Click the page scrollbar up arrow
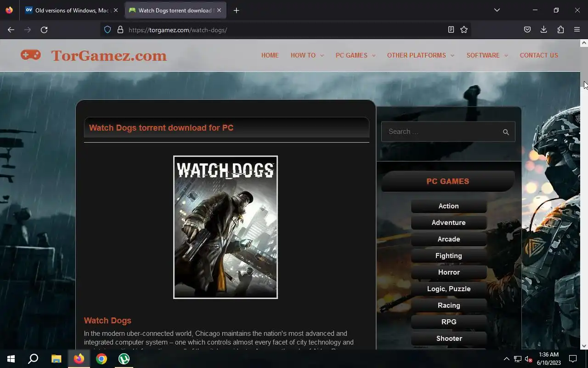588x368 pixels. click(584, 43)
